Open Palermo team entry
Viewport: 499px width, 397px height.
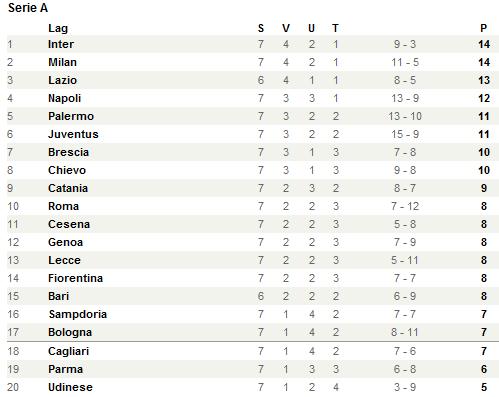(x=71, y=116)
